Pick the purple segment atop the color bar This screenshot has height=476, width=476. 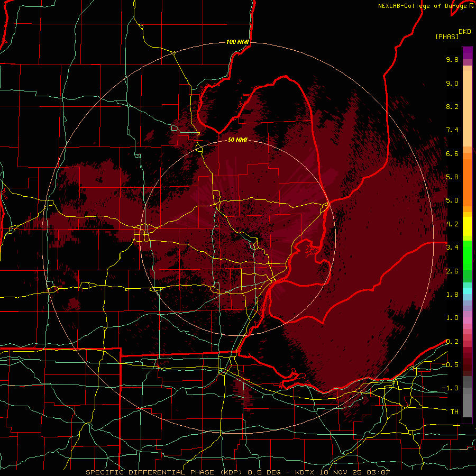467,53
